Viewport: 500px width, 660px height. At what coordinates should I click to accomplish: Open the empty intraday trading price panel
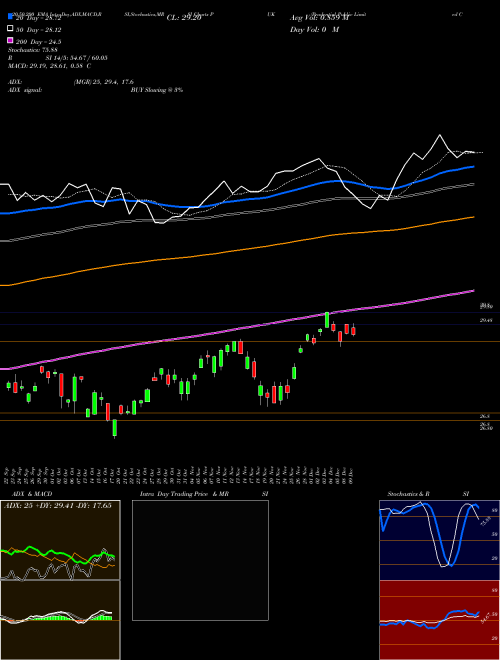click(x=200, y=560)
